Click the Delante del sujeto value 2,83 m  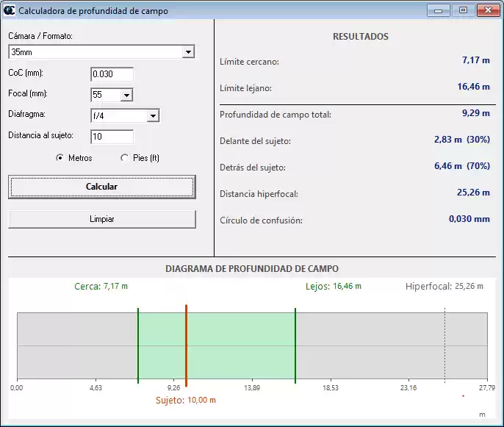[x=462, y=139]
